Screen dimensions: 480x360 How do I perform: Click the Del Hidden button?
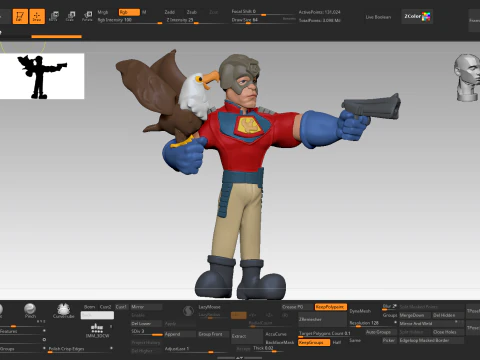[x=448, y=315]
